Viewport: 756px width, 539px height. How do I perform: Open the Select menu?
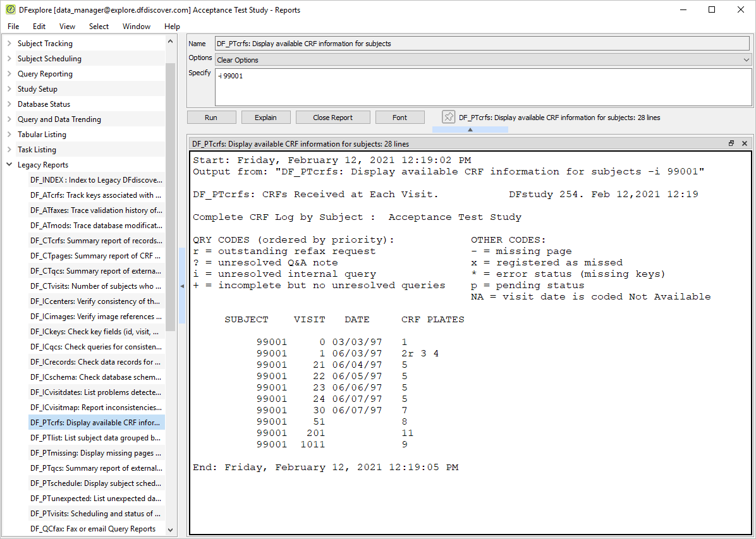coord(99,27)
